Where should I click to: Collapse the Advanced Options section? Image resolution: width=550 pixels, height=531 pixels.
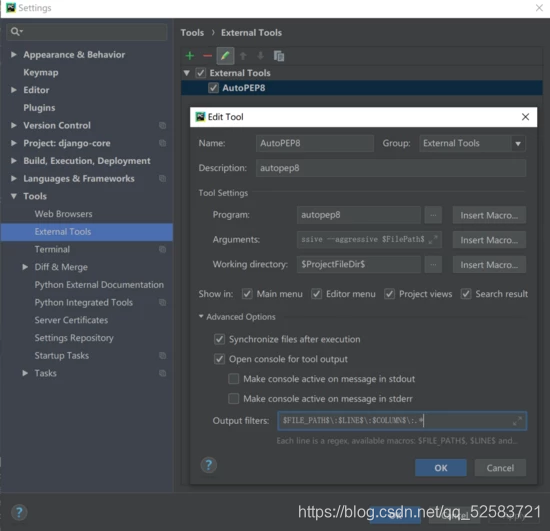[201, 316]
